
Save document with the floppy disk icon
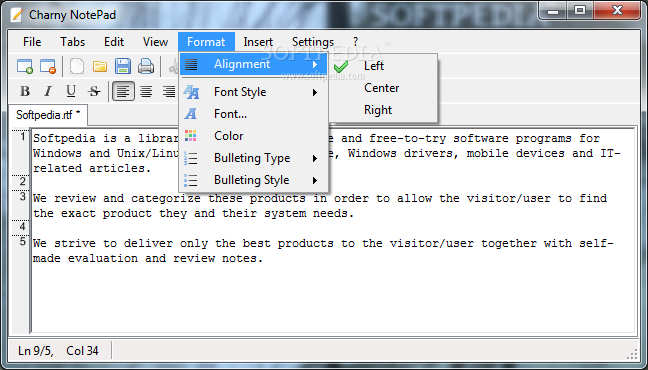pos(123,66)
